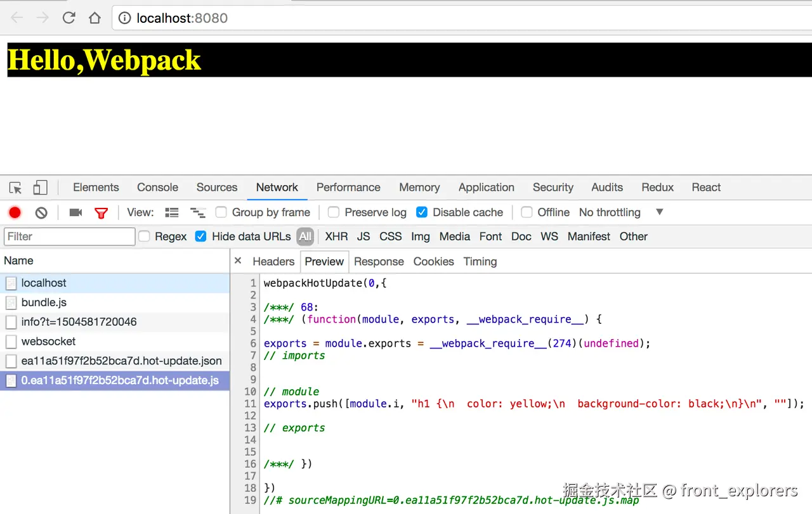Screen dimensions: 812x514
Task: Click the browser forward arrow
Action: pos(43,18)
